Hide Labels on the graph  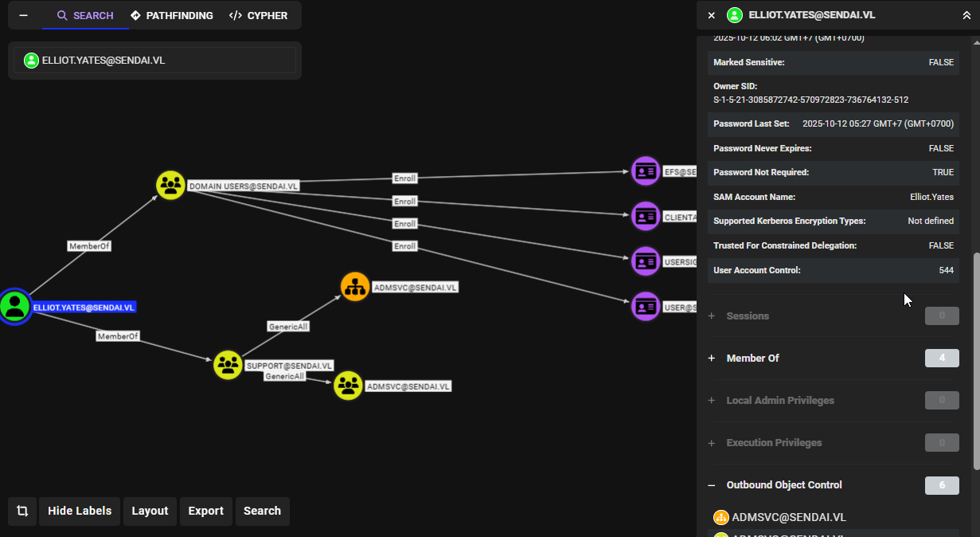80,512
